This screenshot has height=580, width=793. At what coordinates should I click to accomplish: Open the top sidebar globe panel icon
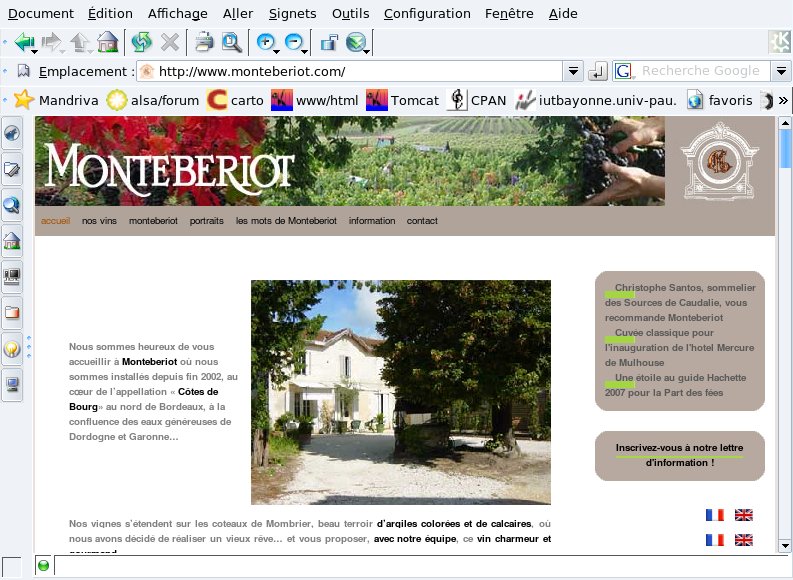[x=12, y=133]
